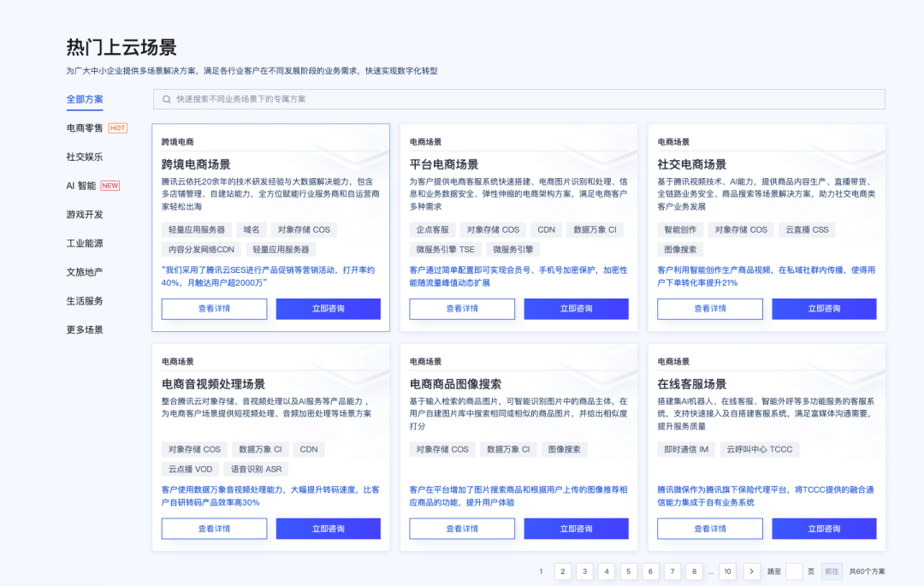924x586 pixels.
Task: Click the 域名 product tag
Action: (x=252, y=229)
